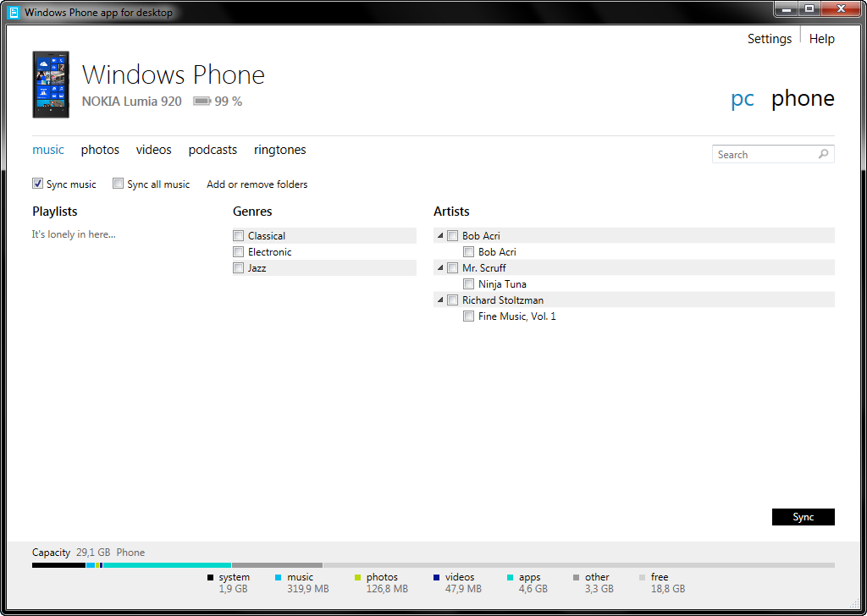Maximize the Windows Phone app window
Viewport: 867px width, 616px height.
pyautogui.click(x=809, y=8)
